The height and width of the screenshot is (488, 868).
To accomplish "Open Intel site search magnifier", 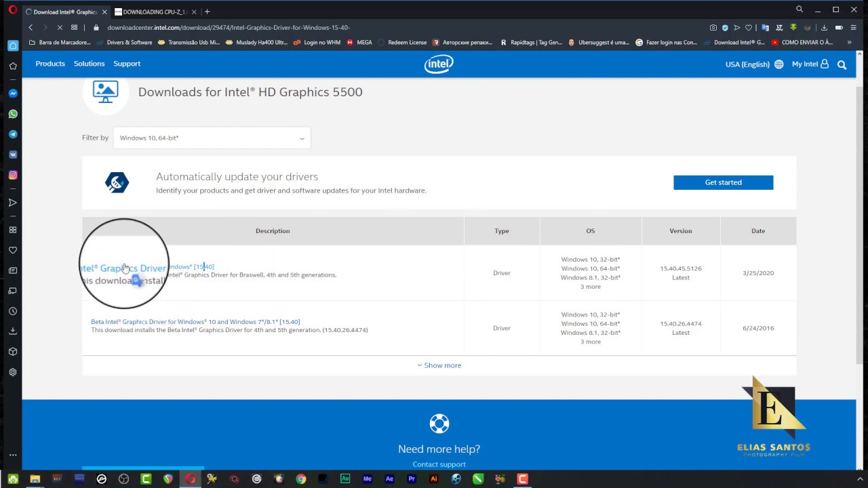I will click(x=842, y=64).
